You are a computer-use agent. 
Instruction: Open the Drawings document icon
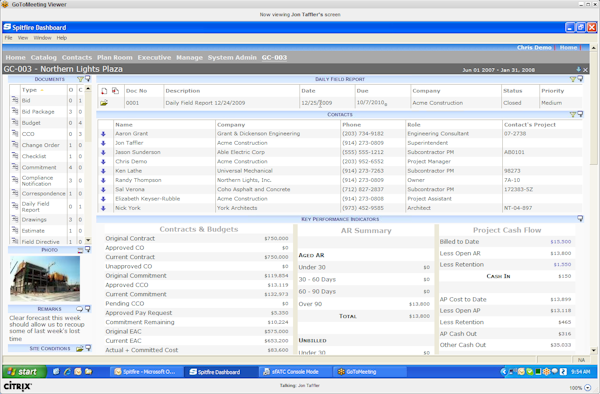[15, 219]
